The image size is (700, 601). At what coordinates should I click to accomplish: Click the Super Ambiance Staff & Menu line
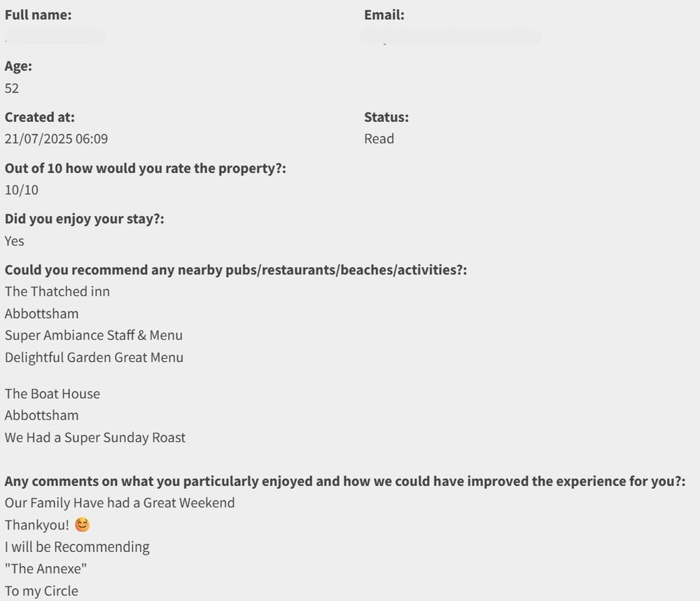tap(94, 336)
